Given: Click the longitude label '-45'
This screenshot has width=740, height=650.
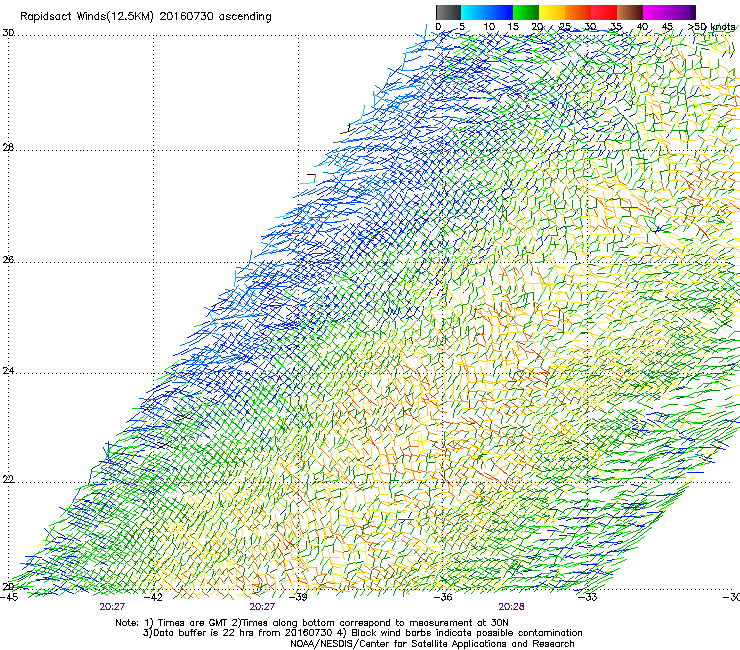Looking at the screenshot, I should coord(9,597).
